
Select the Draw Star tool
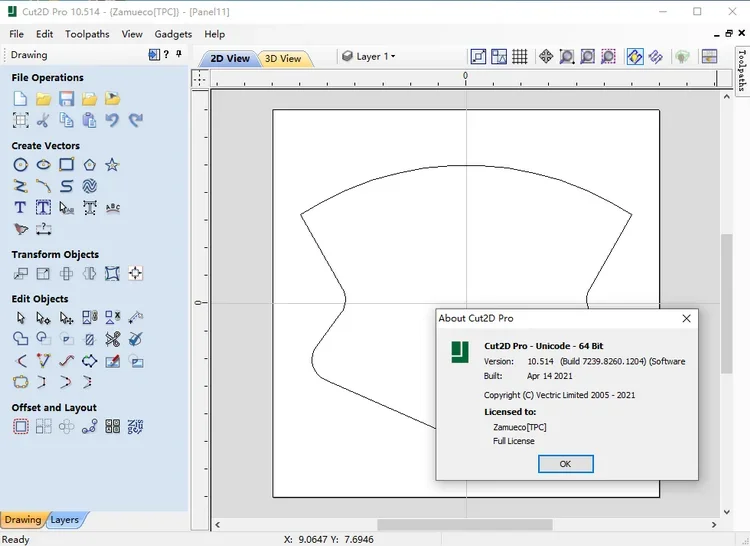pos(112,165)
